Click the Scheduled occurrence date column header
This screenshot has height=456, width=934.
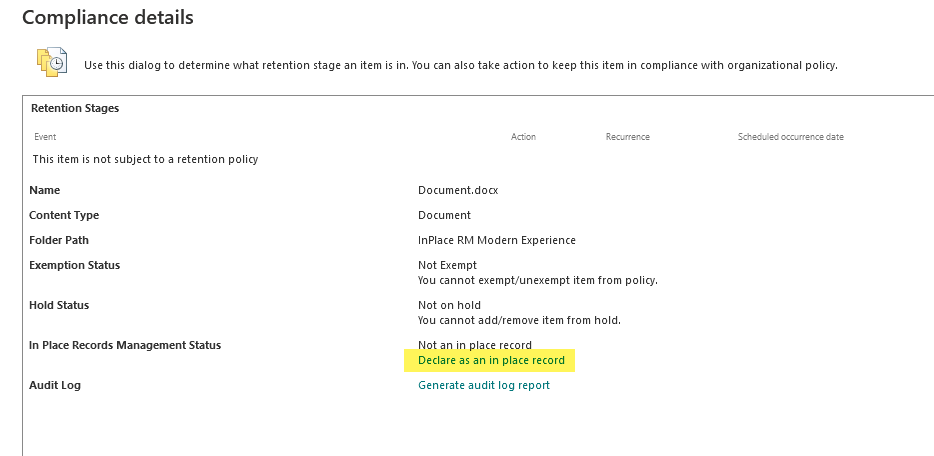pyautogui.click(x=790, y=137)
